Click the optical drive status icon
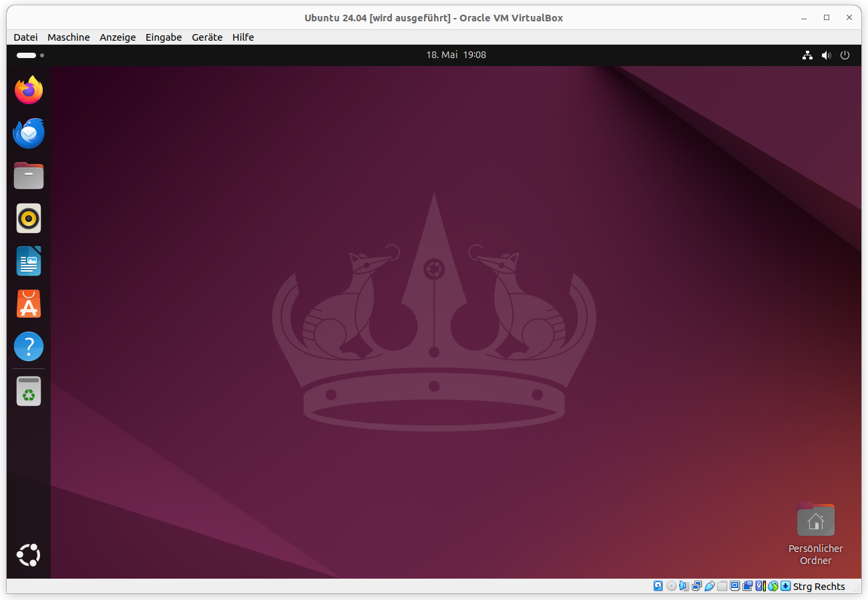Image resolution: width=868 pixels, height=600 pixels. (671, 585)
